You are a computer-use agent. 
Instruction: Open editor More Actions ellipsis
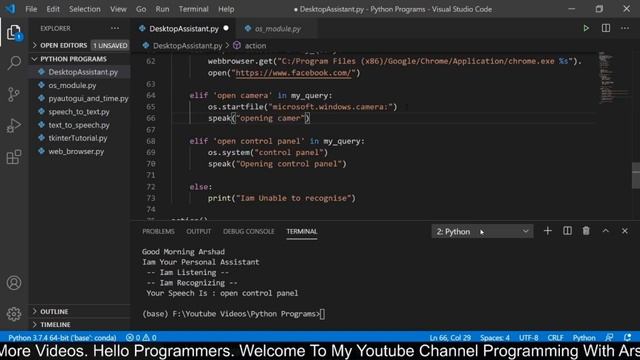coord(625,28)
